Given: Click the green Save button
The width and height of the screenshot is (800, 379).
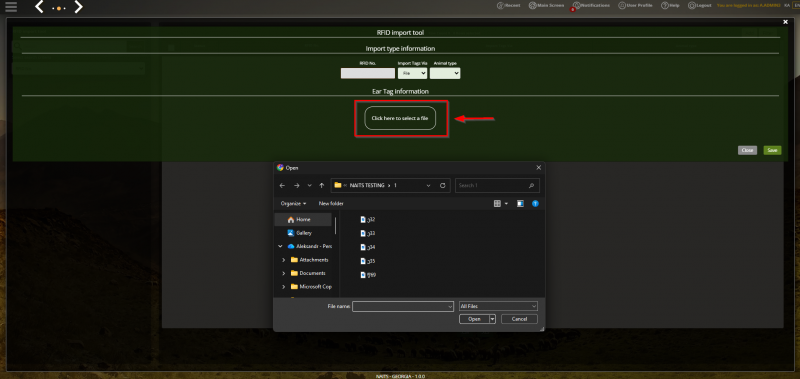Looking at the screenshot, I should (772, 150).
